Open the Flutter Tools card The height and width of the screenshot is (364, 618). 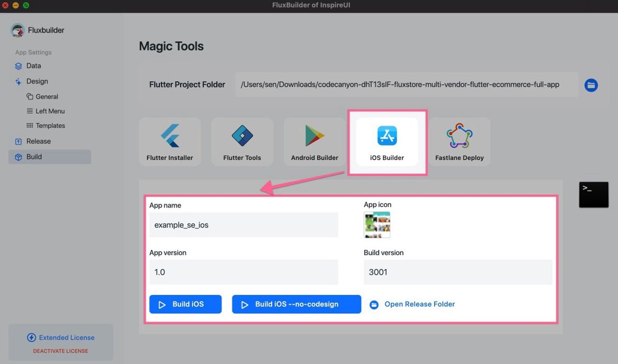(242, 142)
